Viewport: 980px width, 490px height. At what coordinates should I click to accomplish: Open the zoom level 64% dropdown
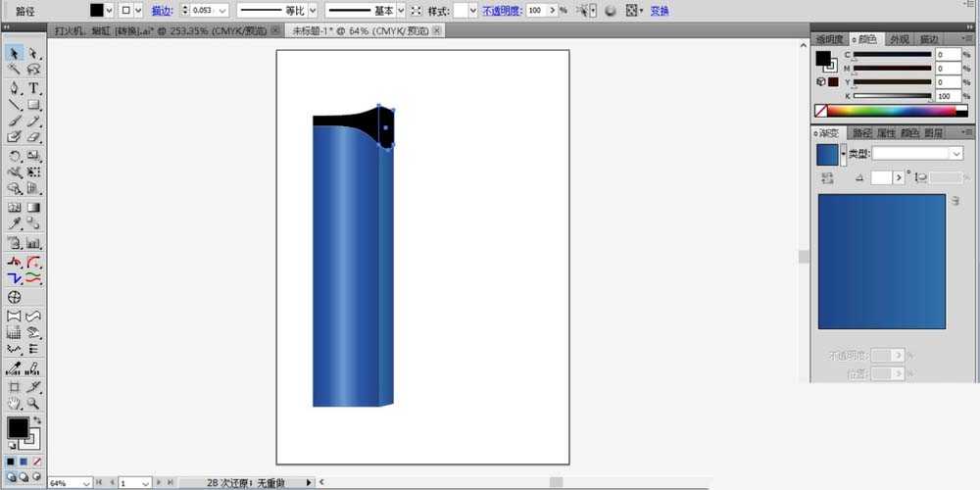[x=86, y=484]
